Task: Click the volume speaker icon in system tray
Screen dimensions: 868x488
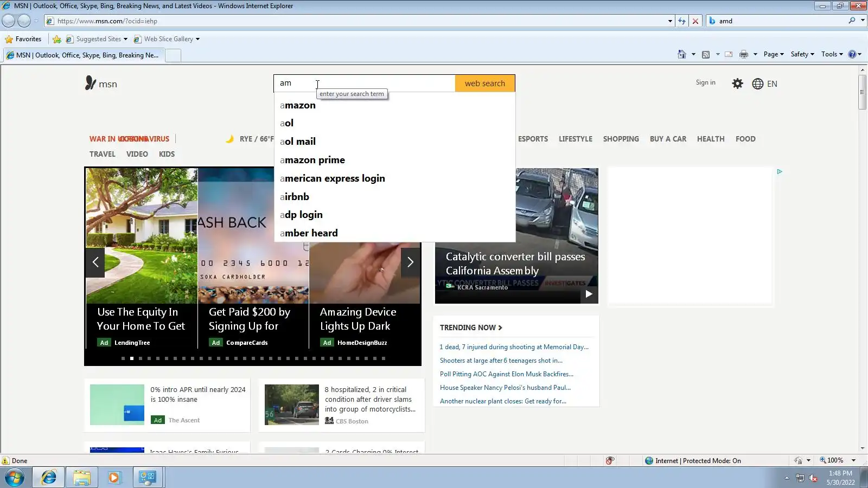Action: point(813,478)
